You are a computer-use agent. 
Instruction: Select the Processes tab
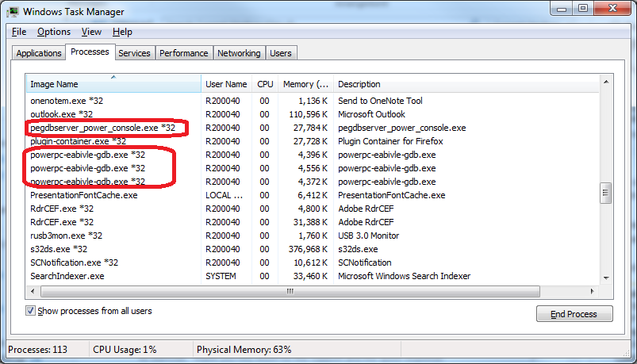[x=90, y=52]
